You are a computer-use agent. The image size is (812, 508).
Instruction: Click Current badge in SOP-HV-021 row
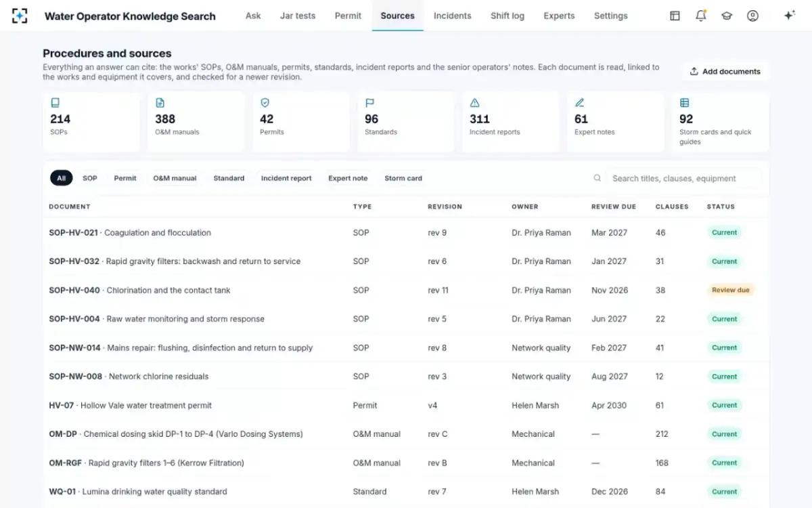click(x=724, y=232)
